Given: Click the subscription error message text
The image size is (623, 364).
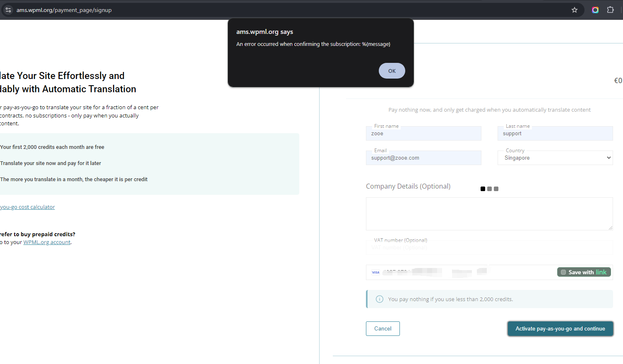Looking at the screenshot, I should tap(313, 44).
